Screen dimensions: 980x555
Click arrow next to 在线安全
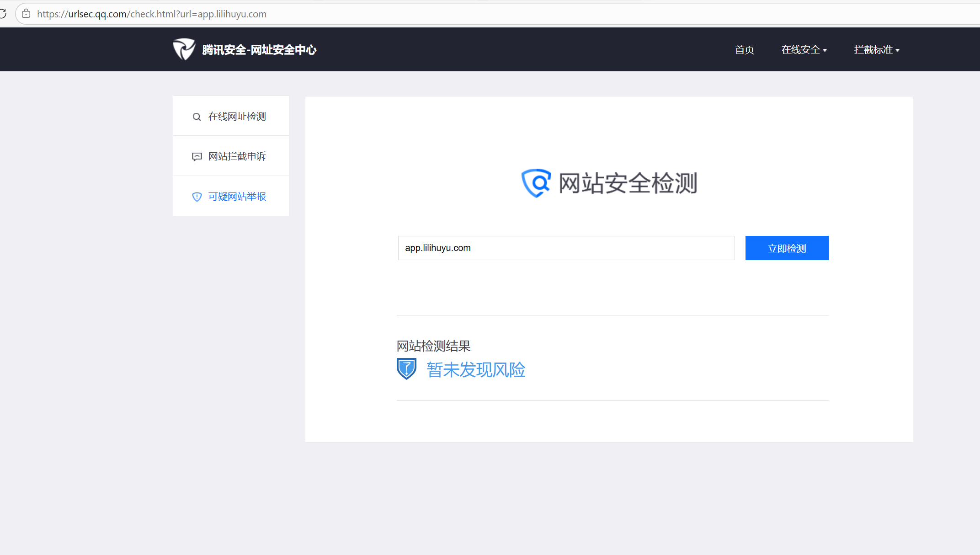825,51
